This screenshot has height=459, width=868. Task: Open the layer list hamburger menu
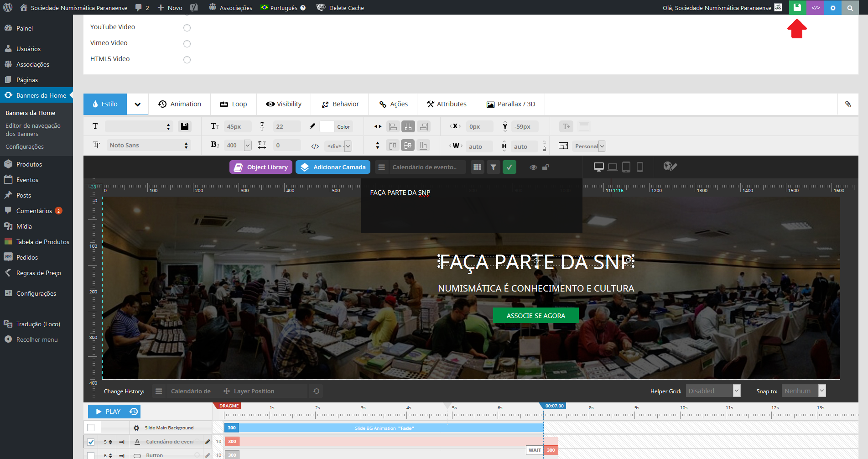point(382,167)
